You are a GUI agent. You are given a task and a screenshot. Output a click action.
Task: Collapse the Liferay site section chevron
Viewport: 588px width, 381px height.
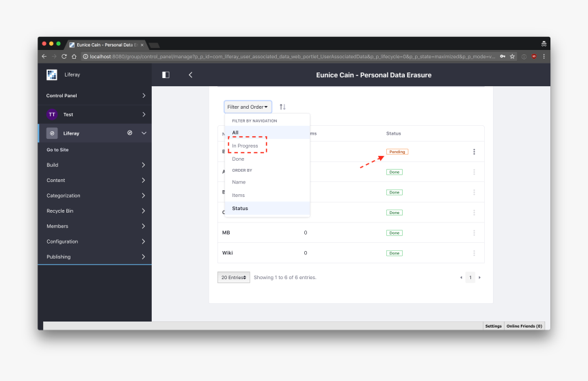[144, 133]
